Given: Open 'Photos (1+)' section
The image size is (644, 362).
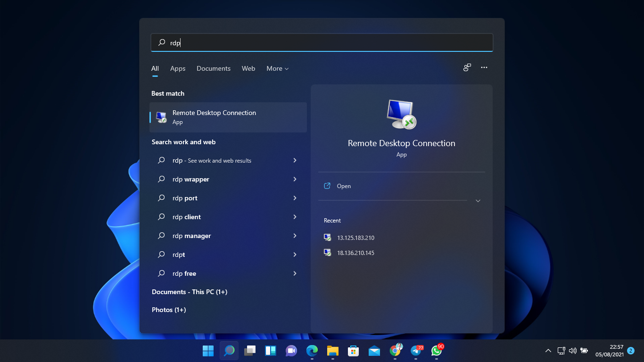Looking at the screenshot, I should click(169, 310).
